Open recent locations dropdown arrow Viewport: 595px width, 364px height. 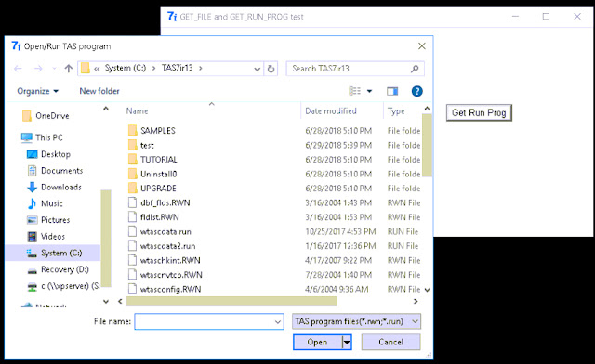[54, 69]
